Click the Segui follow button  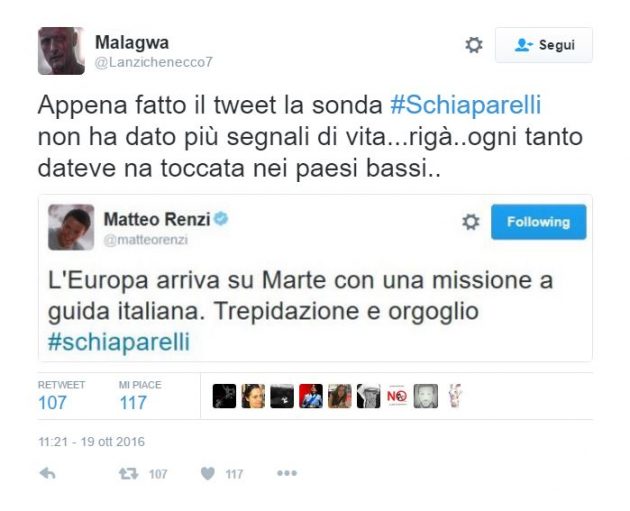544,45
